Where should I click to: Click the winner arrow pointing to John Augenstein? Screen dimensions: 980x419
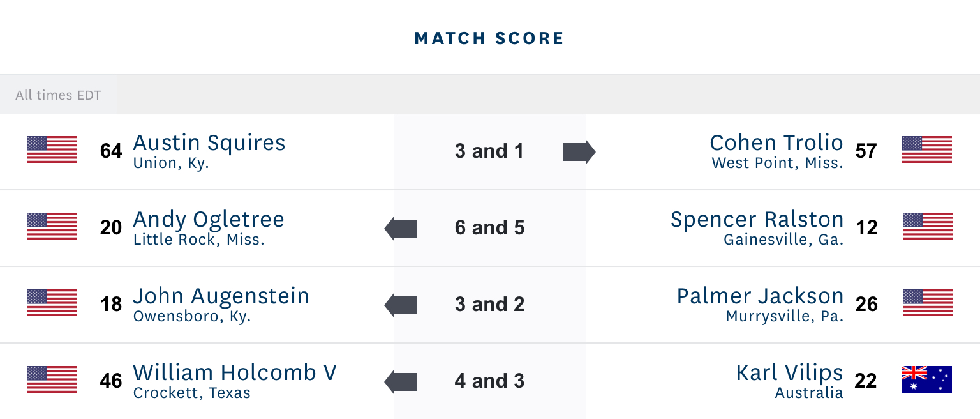tap(401, 305)
